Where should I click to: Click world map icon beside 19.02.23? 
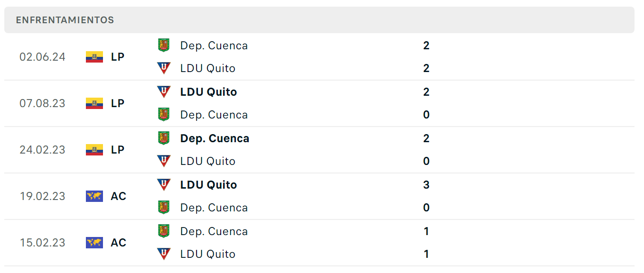(x=94, y=196)
